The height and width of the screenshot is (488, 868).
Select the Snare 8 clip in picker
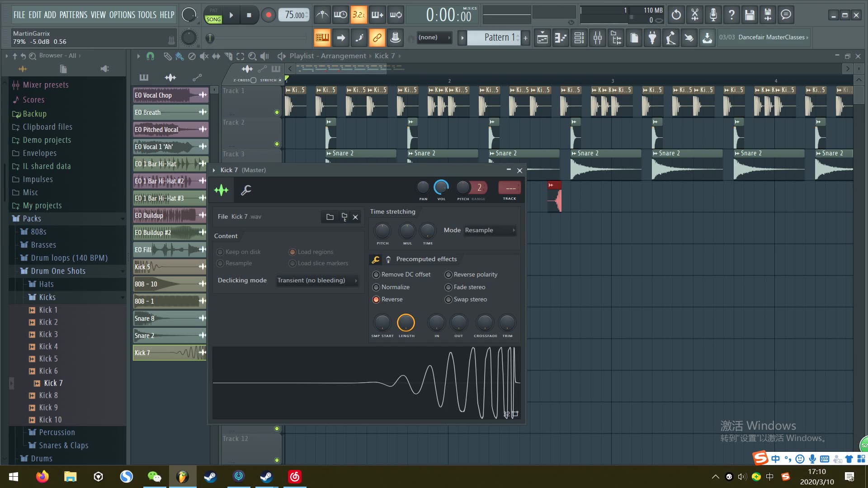coord(170,319)
